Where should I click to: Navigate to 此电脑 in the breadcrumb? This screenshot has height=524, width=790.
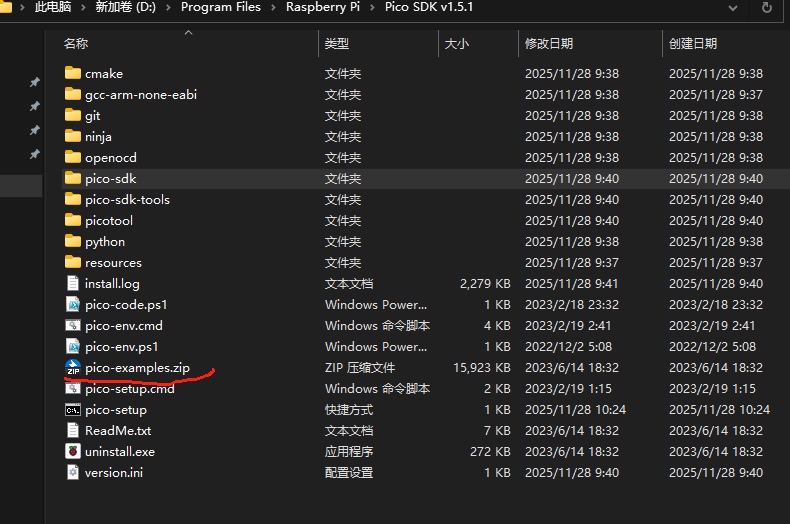pyautogui.click(x=53, y=7)
